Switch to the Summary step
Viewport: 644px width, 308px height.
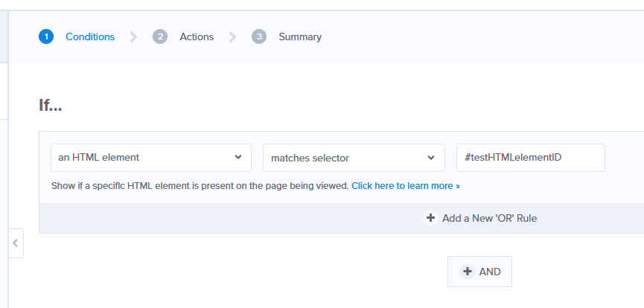point(300,37)
